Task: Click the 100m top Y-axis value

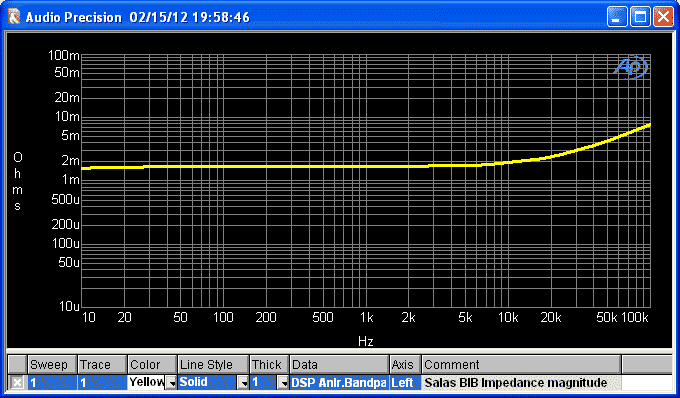Action: tap(64, 55)
